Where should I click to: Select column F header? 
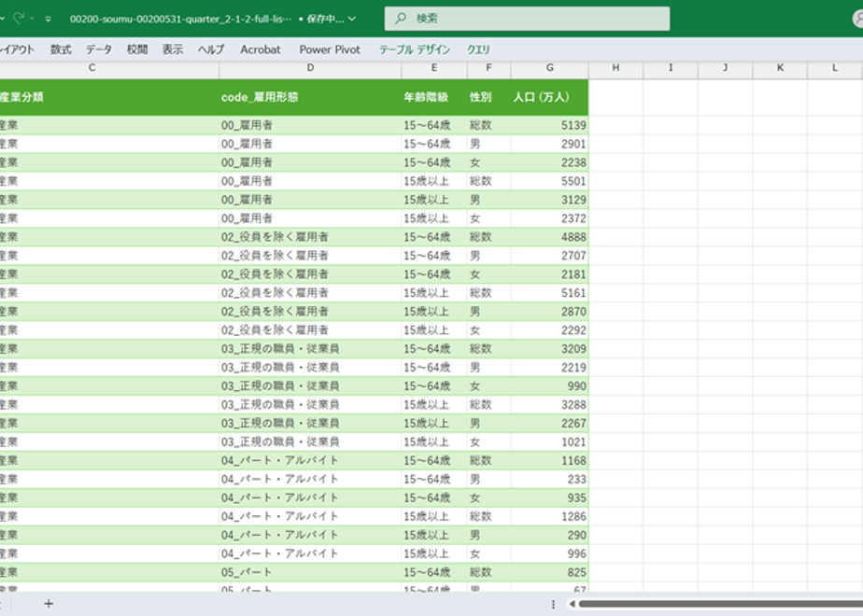tap(488, 67)
